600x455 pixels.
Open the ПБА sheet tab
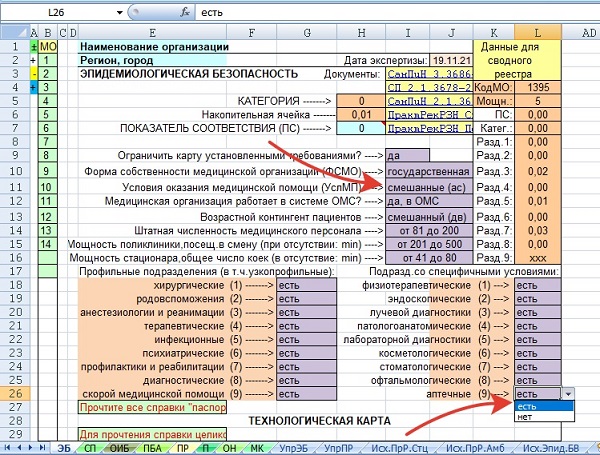(x=152, y=448)
